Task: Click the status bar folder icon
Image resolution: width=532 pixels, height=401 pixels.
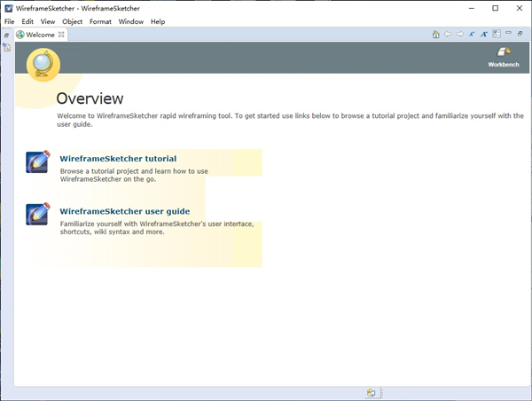Action: click(x=371, y=392)
